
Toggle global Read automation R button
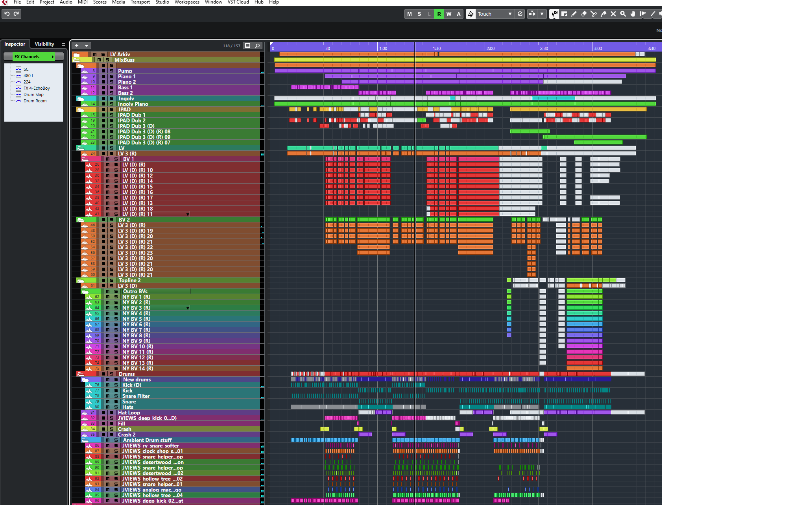(439, 14)
